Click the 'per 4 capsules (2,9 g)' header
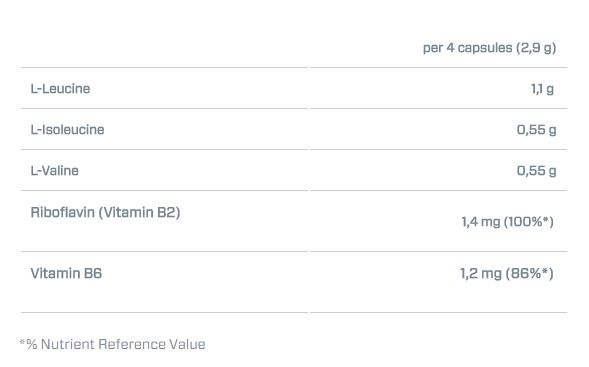Image resolution: width=589 pixels, height=367 pixels. (x=489, y=48)
